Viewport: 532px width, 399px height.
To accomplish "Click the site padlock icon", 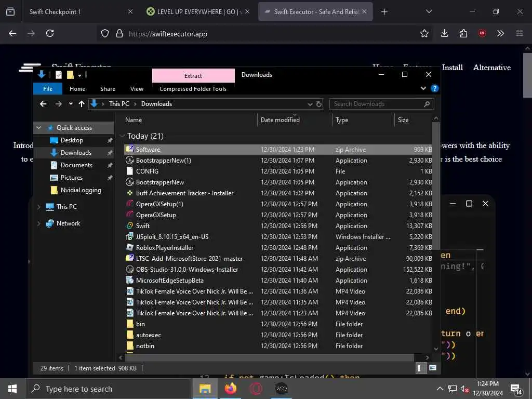I will click(119, 33).
